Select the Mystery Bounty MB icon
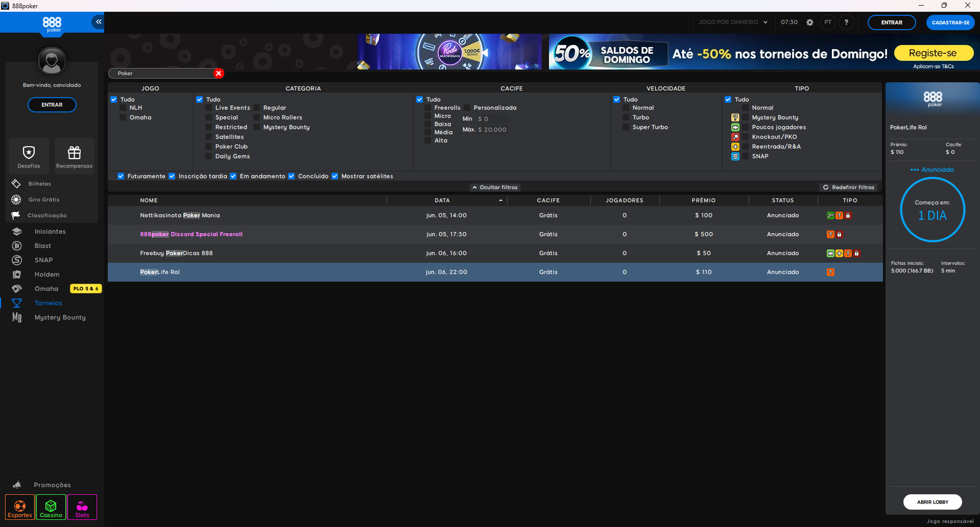 pyautogui.click(x=17, y=317)
